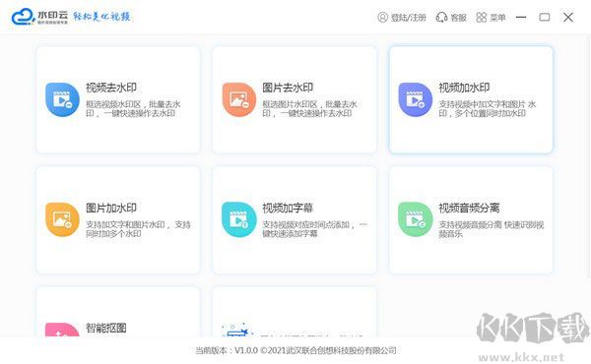The height and width of the screenshot is (364, 591).
Task: Minimize the 水印云 window
Action: (521, 18)
